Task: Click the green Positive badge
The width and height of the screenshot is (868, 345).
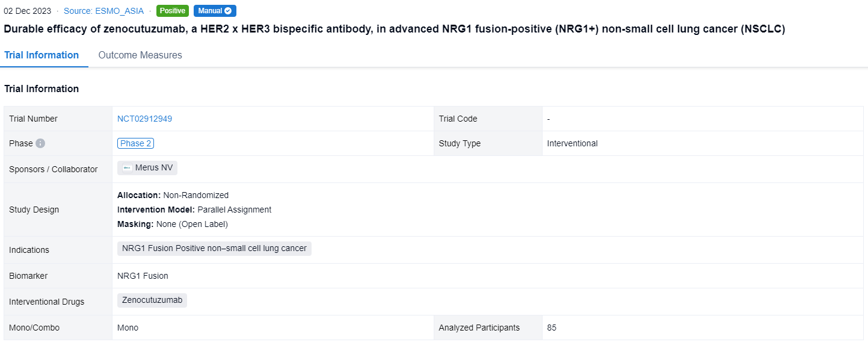Action: click(x=173, y=11)
